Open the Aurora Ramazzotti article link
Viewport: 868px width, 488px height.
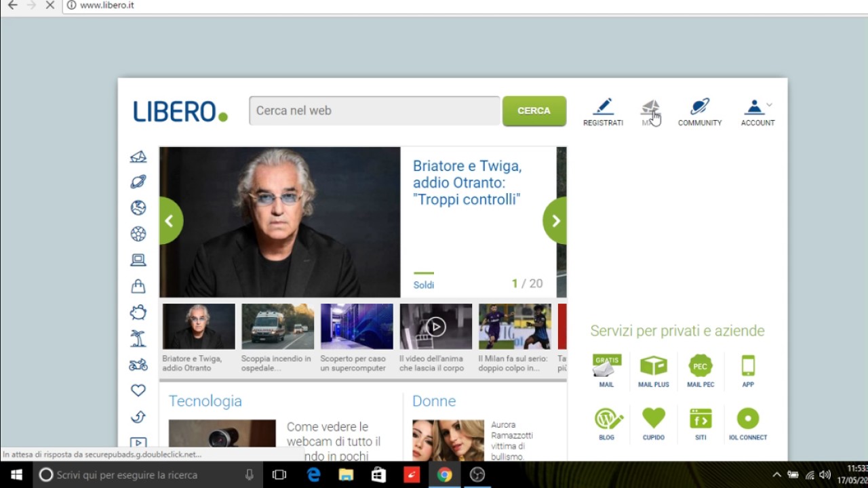pyautogui.click(x=512, y=441)
